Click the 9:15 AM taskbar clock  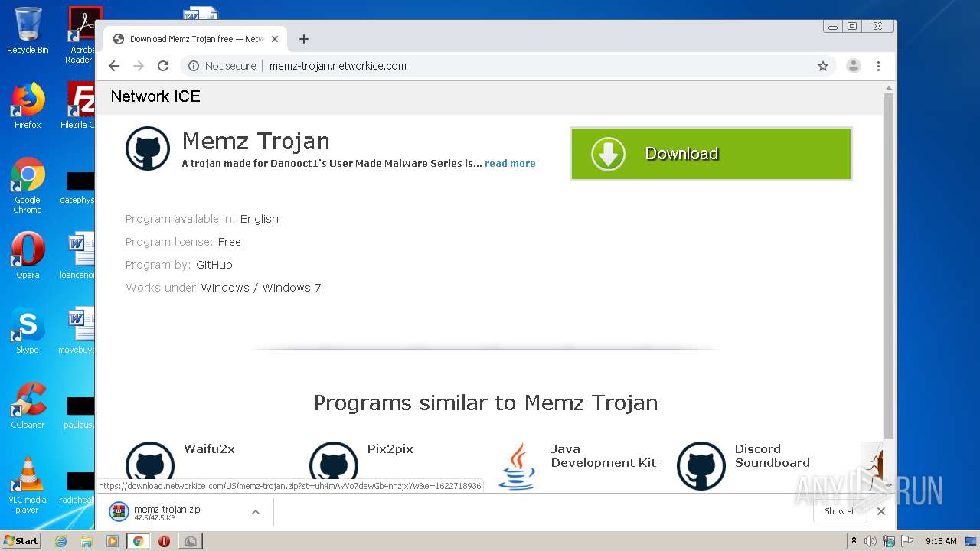941,541
